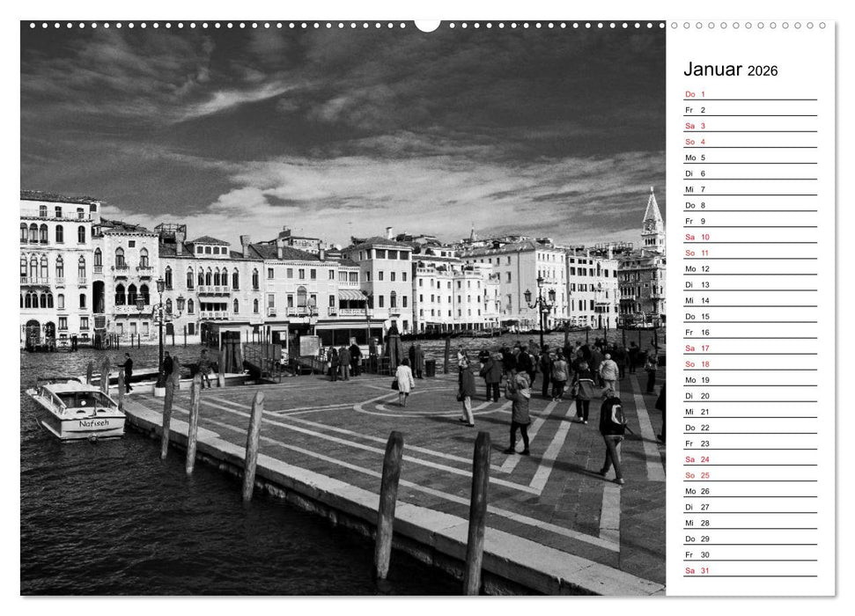This screenshot has width=855, height=616.
Task: Select the date row Mo 5
Action: click(x=696, y=158)
